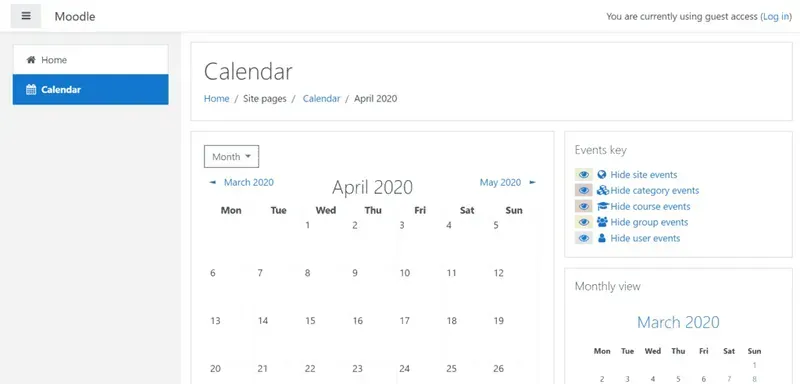Click the Home house icon in sidebar
Viewport: 800px width, 384px height.
[x=31, y=60]
